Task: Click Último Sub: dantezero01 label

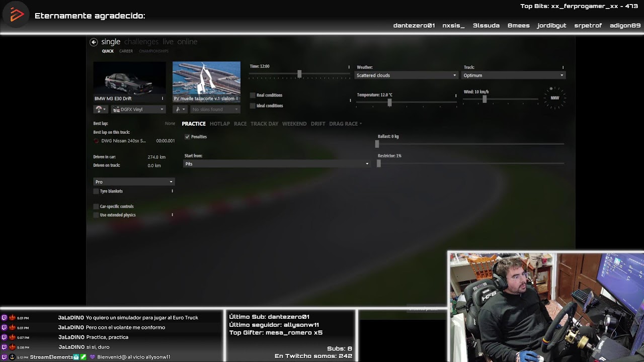Action: [x=269, y=317]
